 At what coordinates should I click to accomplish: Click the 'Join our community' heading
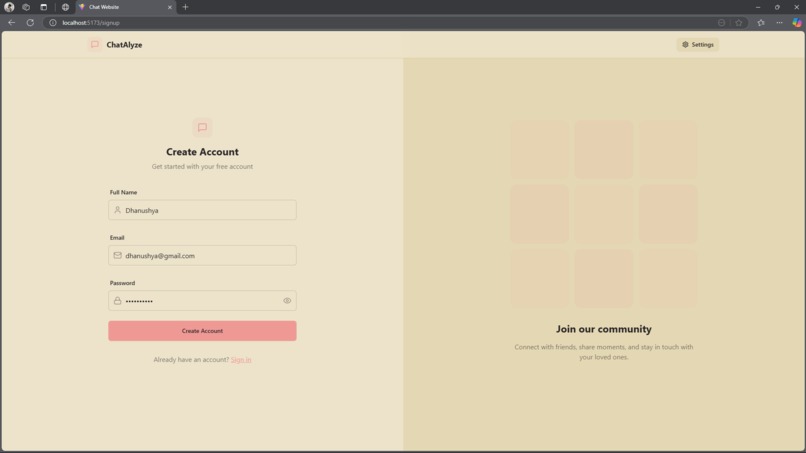pos(603,329)
